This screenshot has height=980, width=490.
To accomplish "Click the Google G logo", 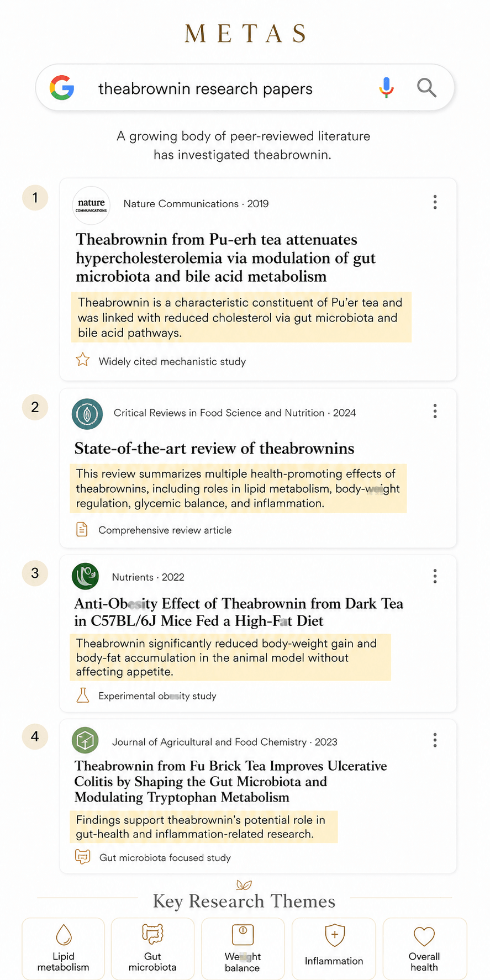I will click(x=62, y=87).
